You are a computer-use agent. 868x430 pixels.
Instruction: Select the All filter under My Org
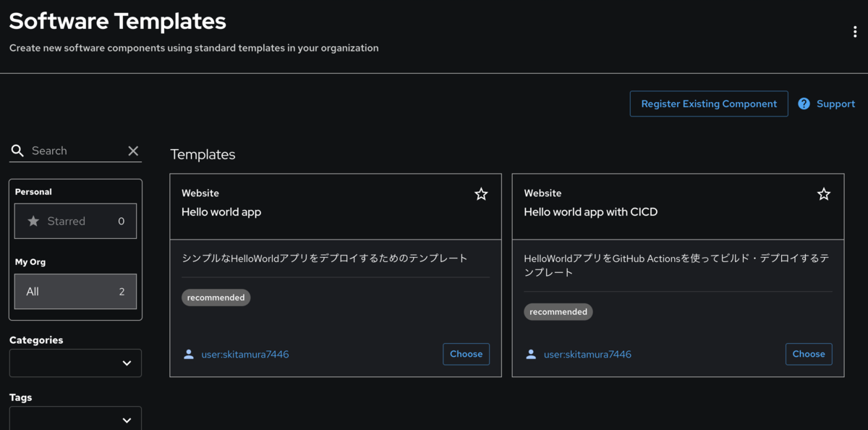coord(75,292)
